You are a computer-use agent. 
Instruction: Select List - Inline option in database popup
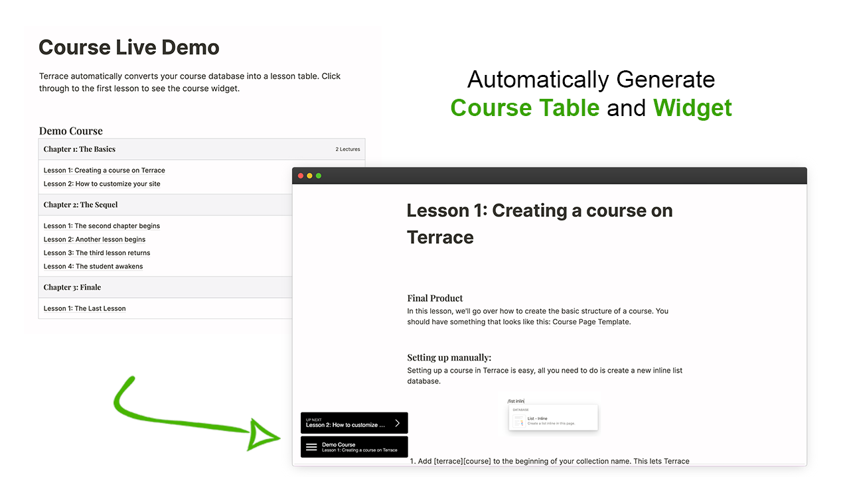554,420
